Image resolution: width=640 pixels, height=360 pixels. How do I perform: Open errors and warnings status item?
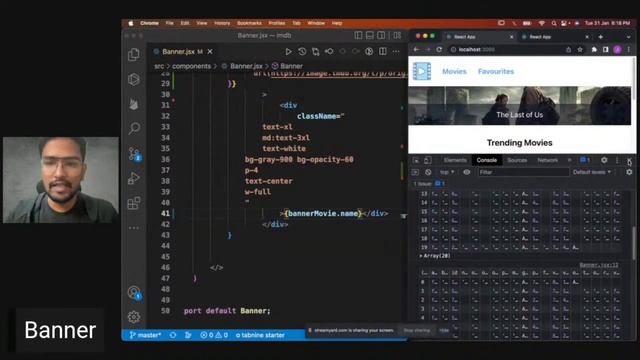(214, 335)
